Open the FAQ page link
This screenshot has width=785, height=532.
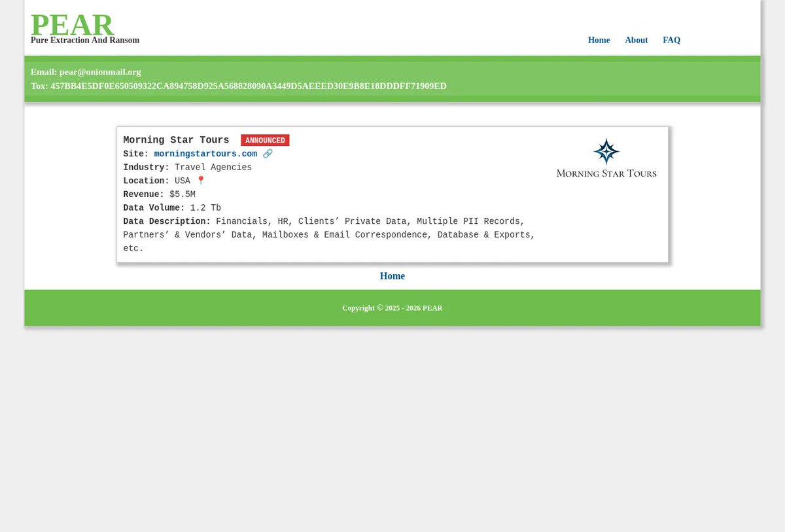[671, 40]
